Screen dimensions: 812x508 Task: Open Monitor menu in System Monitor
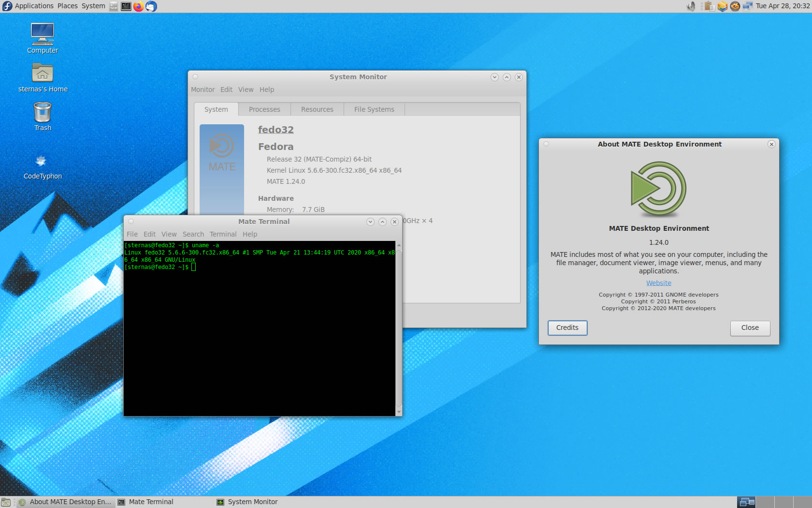coord(203,90)
